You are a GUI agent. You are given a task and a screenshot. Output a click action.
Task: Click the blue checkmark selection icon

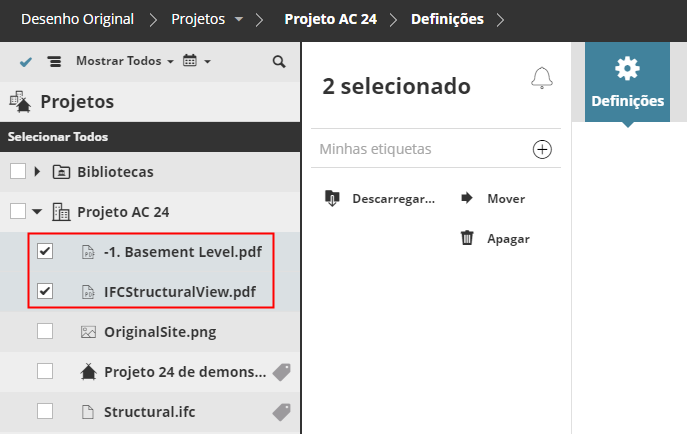coord(26,62)
